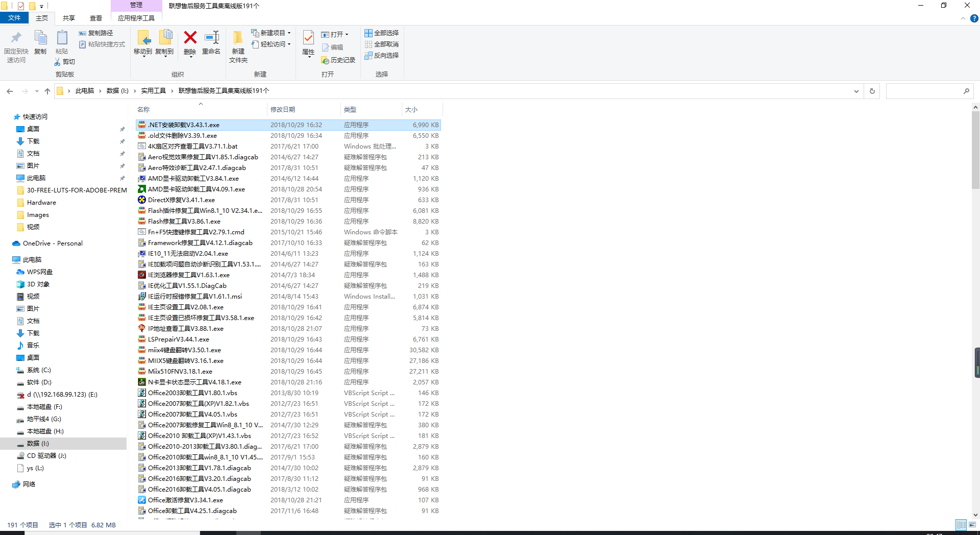Viewport: 980px width, 535px height.
Task: Open Properties via the checkmark icon
Action: point(308,38)
